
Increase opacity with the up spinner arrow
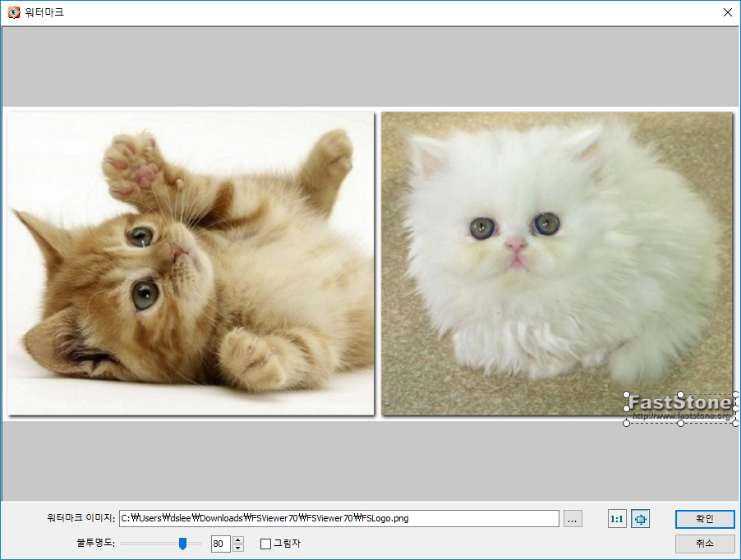tap(238, 539)
